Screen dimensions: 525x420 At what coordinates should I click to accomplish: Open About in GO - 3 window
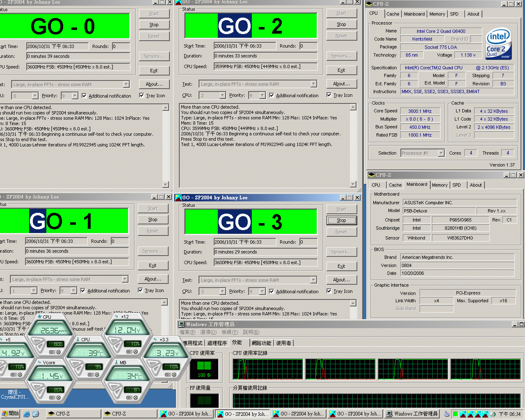click(x=341, y=279)
